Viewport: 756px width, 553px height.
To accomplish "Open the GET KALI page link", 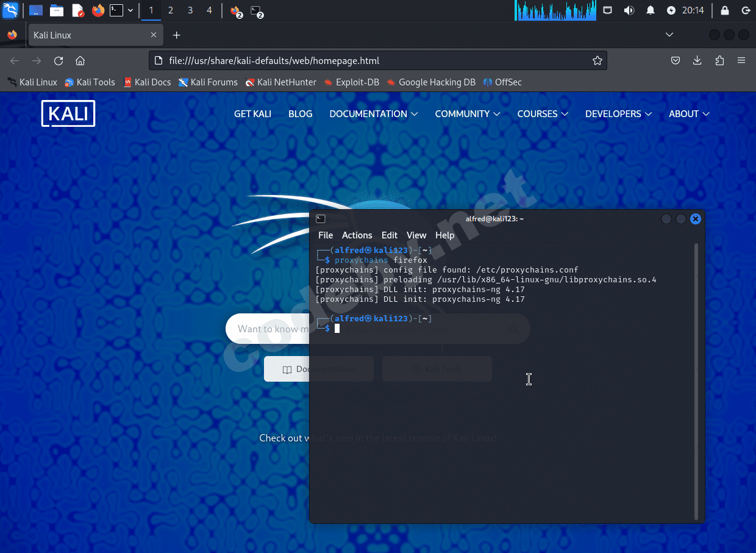I will click(x=252, y=114).
